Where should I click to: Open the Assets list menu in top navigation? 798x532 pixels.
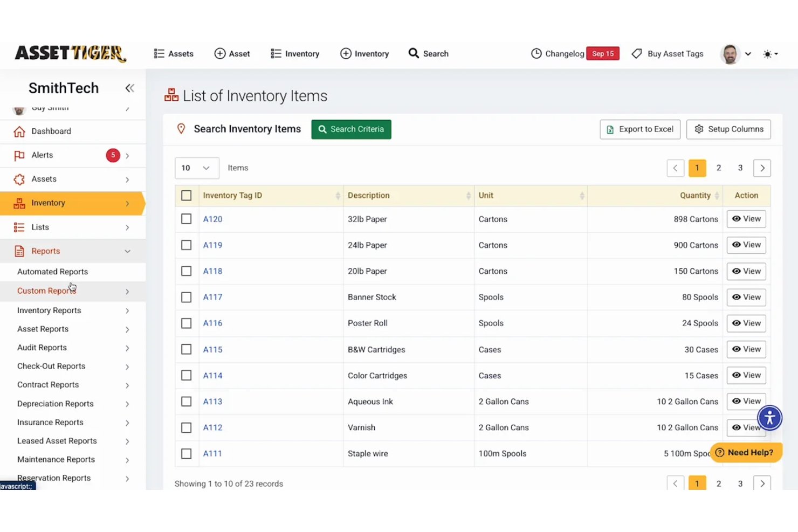click(174, 54)
